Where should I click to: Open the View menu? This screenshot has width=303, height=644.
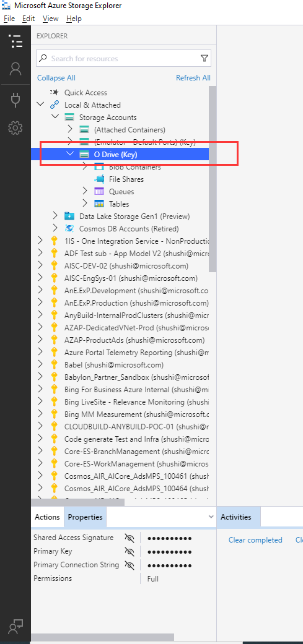(51, 19)
